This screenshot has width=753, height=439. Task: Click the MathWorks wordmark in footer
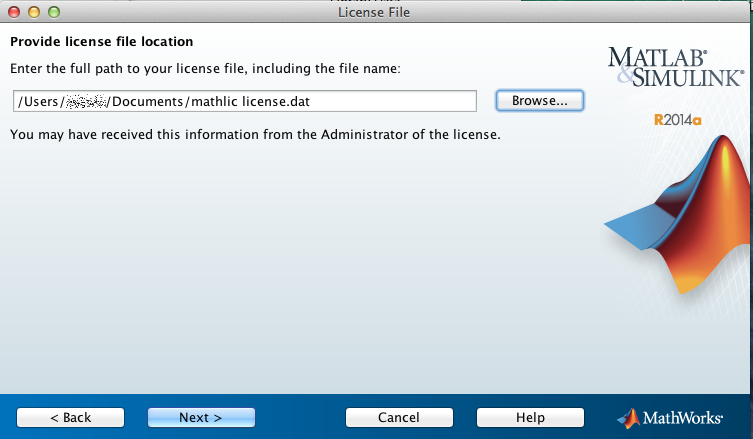[x=682, y=418]
